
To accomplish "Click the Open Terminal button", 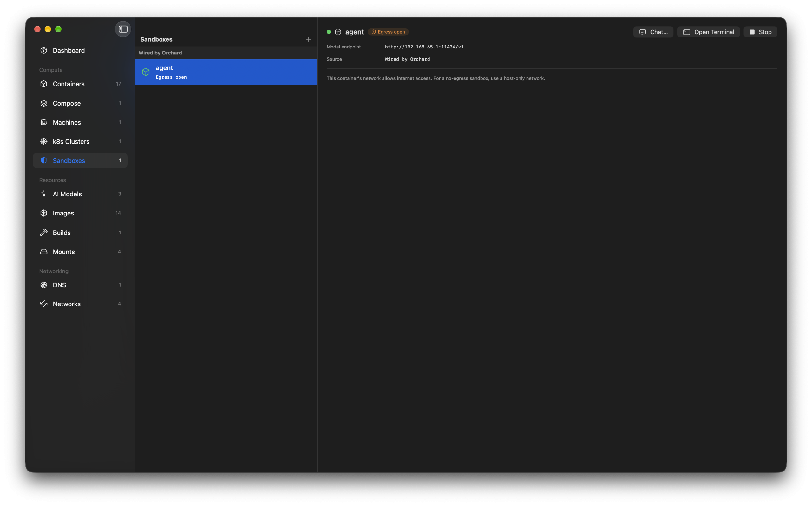I will pyautogui.click(x=709, y=32).
